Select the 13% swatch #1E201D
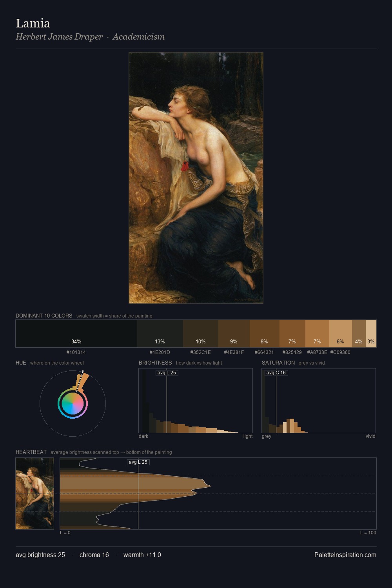The image size is (392, 588). coord(160,334)
